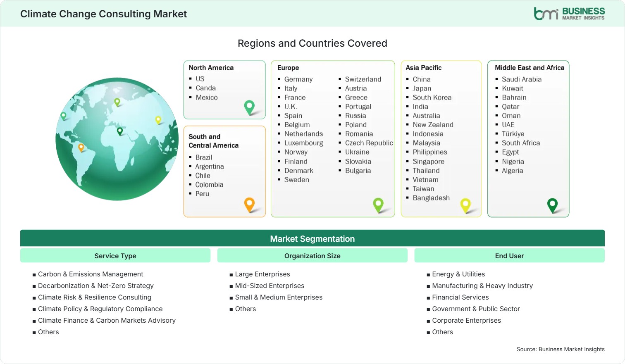Click the Climate Change Consulting Market title
This screenshot has height=364, width=625.
point(103,14)
